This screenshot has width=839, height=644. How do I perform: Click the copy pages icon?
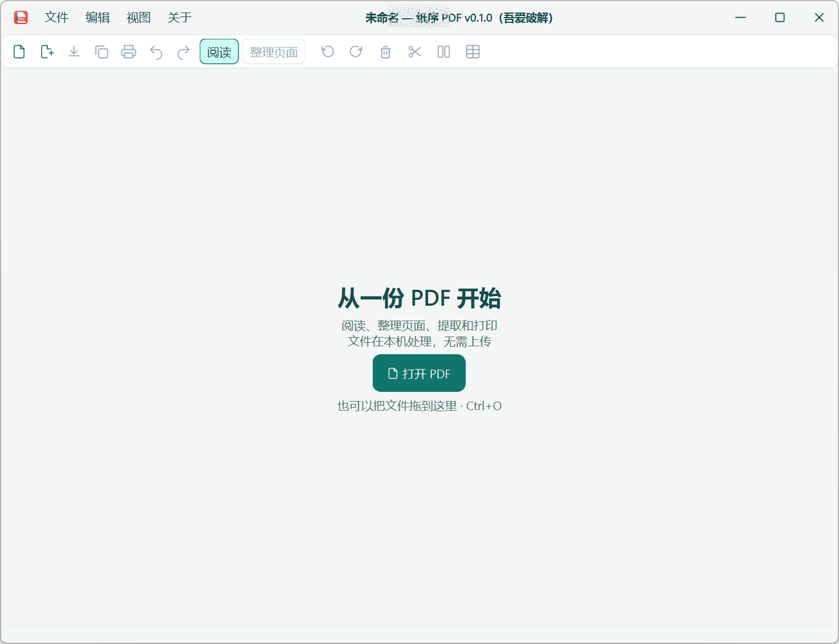(101, 52)
